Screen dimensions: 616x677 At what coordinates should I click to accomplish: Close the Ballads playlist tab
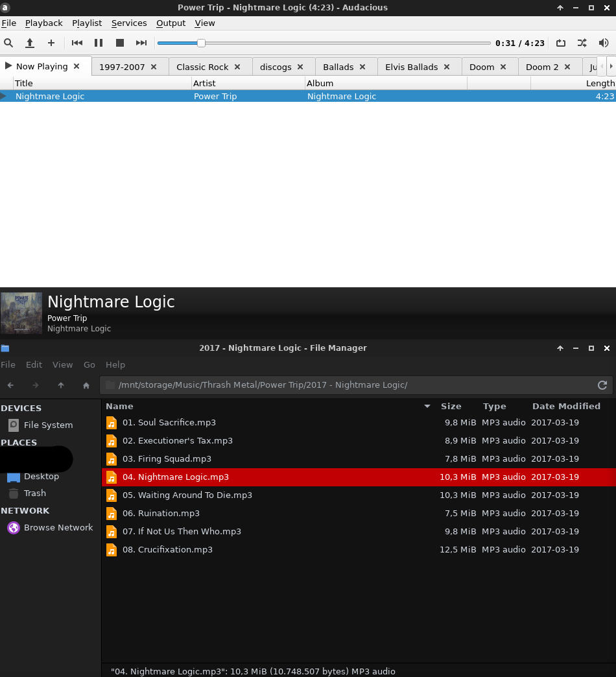tap(362, 67)
